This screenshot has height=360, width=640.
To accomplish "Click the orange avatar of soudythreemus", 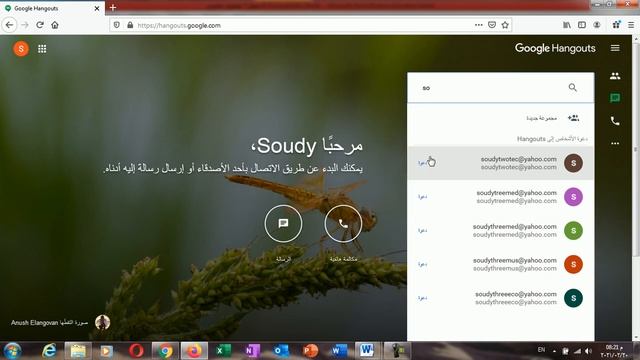I will tap(573, 264).
